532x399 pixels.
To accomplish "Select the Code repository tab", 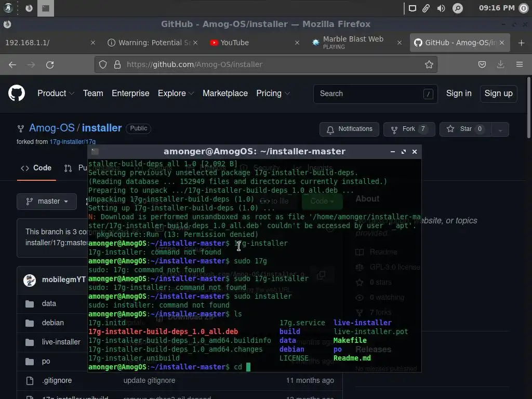I will [x=36, y=168].
